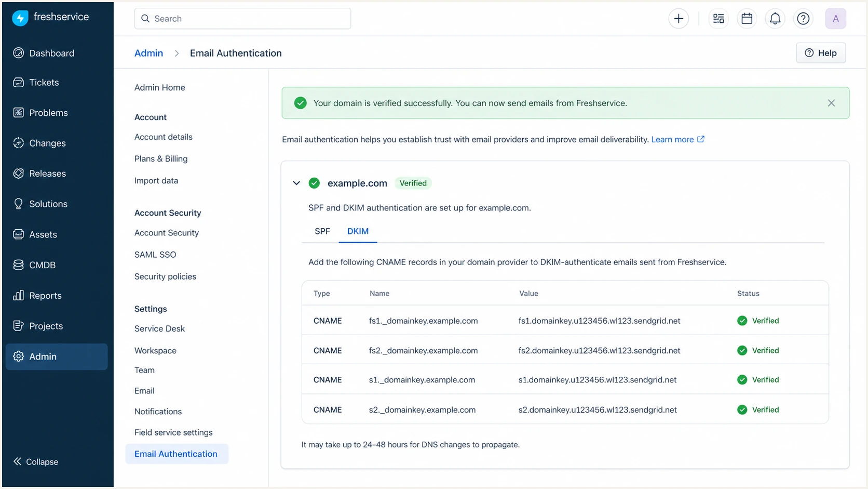Click s1._domainkey.example.com name cell
The width and height of the screenshot is (868, 489).
tap(422, 380)
